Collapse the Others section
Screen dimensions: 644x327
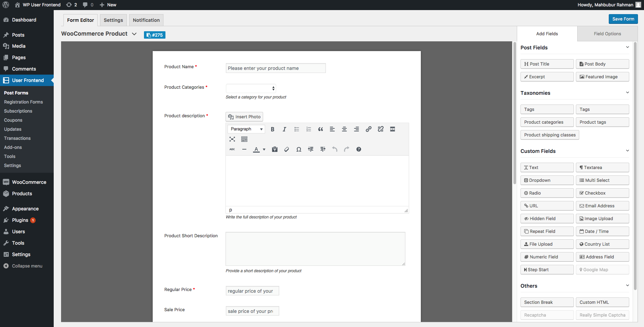coord(627,286)
